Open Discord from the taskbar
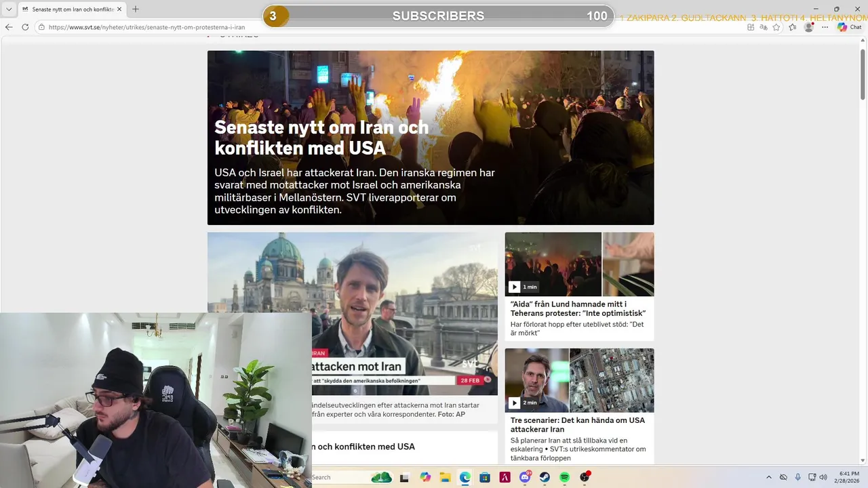 pyautogui.click(x=525, y=477)
